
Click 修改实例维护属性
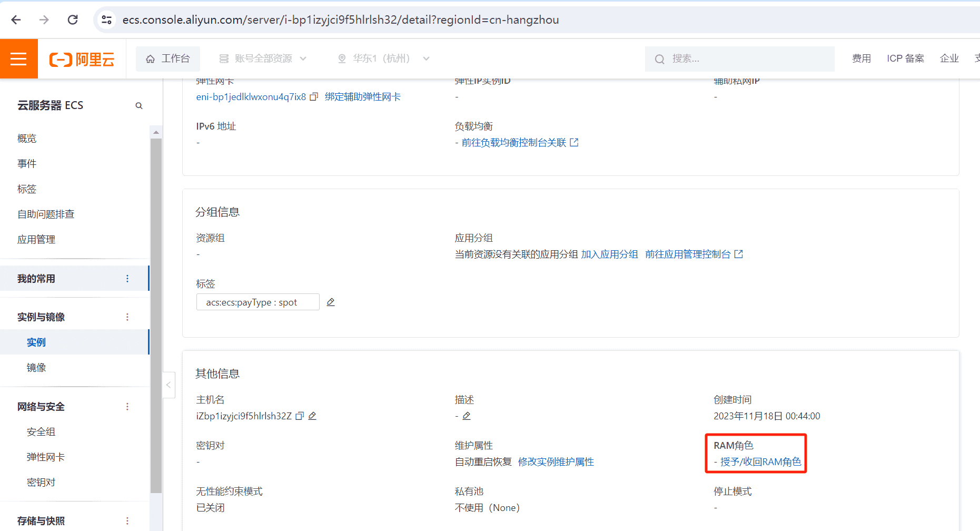click(556, 461)
